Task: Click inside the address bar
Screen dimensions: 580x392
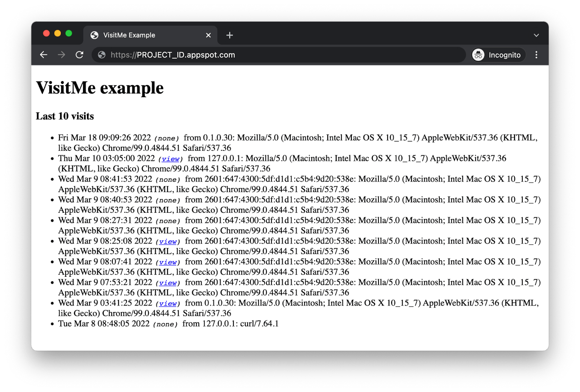Action: point(254,55)
